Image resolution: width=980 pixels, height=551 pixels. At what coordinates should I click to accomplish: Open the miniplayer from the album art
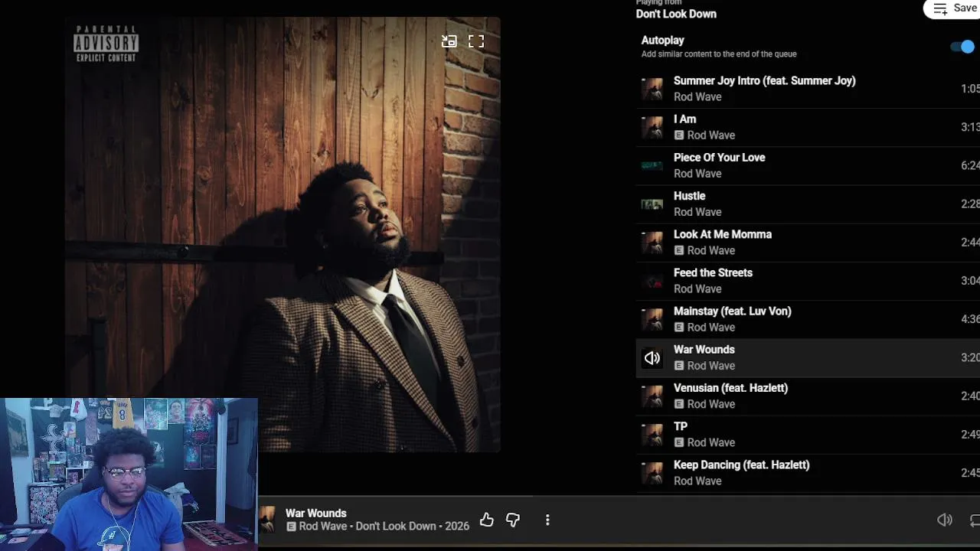(449, 41)
